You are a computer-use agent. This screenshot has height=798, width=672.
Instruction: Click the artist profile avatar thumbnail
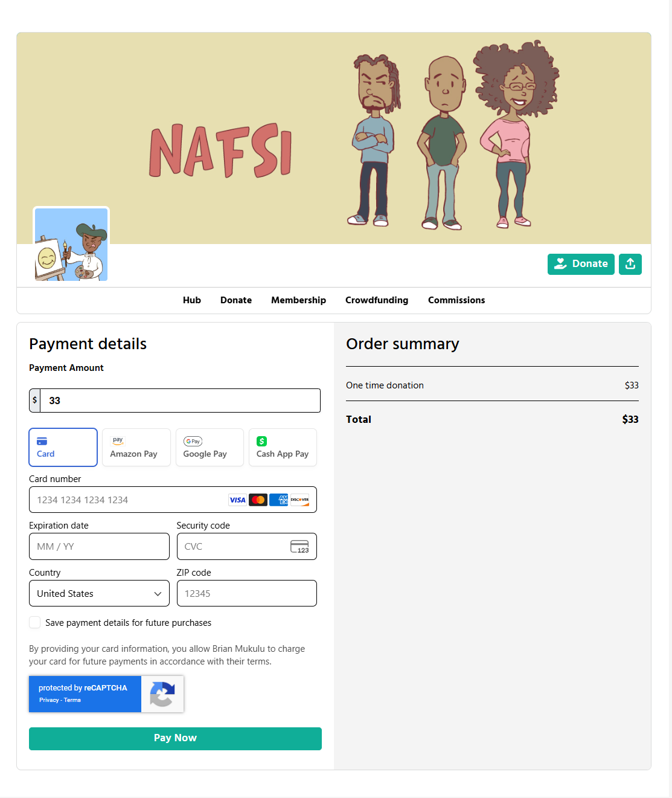(71, 245)
